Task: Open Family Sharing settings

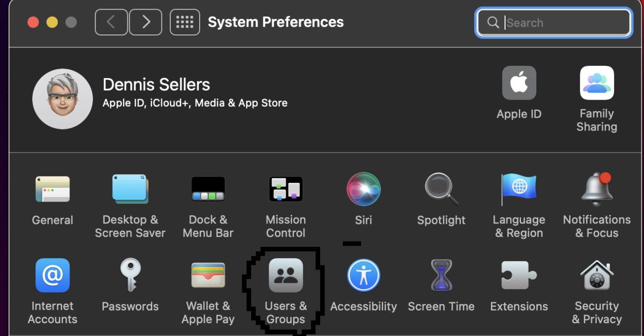Action: click(x=597, y=83)
